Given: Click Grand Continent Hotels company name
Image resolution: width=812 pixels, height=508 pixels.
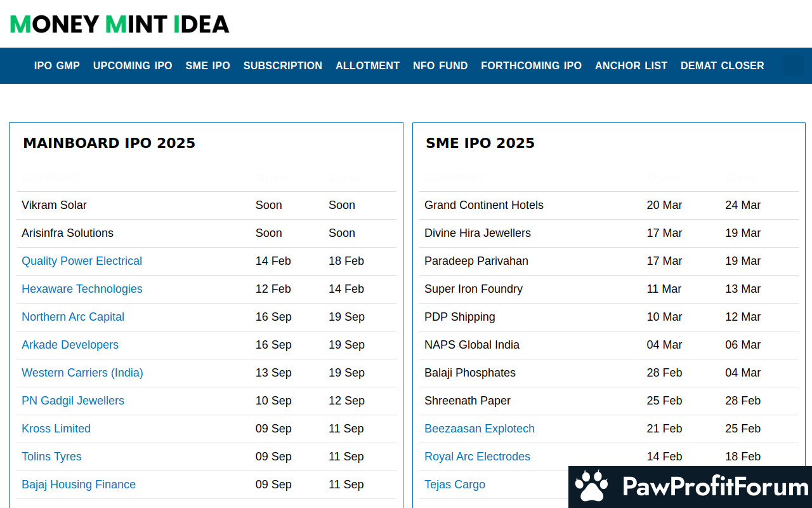Looking at the screenshot, I should tap(484, 205).
